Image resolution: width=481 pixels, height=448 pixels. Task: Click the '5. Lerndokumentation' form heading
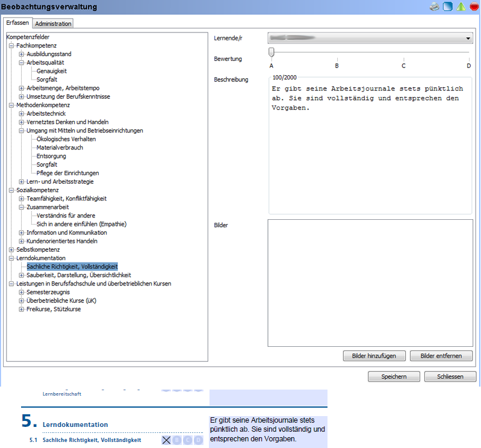[x=65, y=422]
